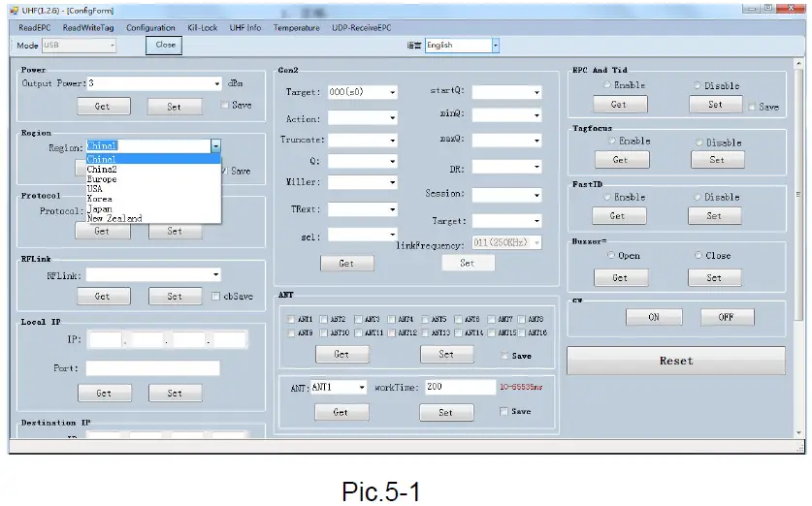Click Set in the Power group

point(175,107)
